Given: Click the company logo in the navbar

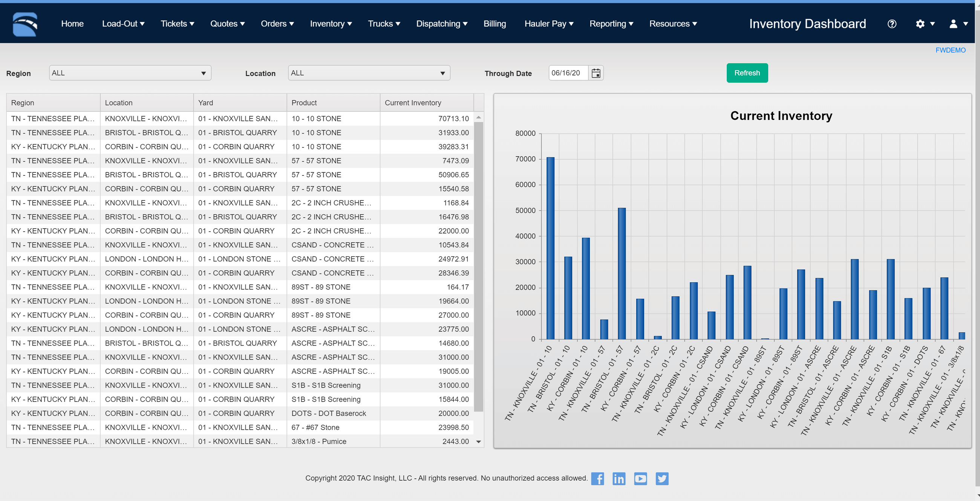Looking at the screenshot, I should (24, 24).
